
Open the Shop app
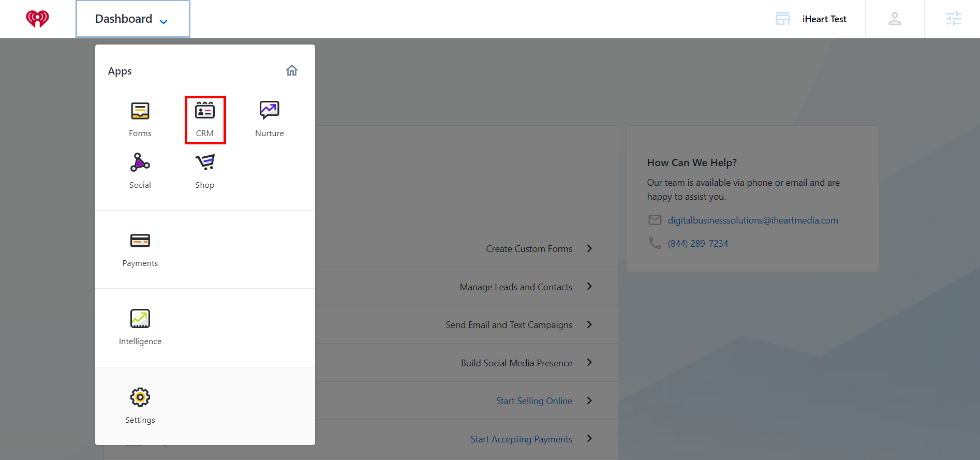(205, 171)
